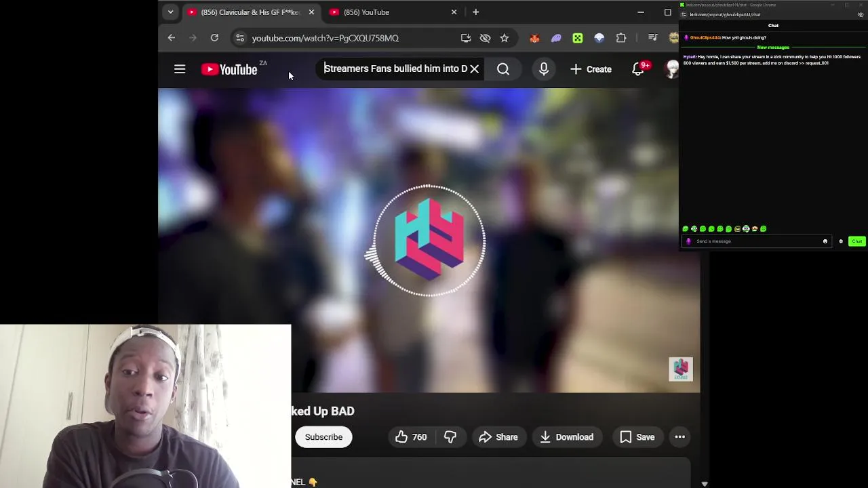Click inside the YouTube search field
The width and height of the screenshot is (868, 488).
pyautogui.click(x=395, y=68)
